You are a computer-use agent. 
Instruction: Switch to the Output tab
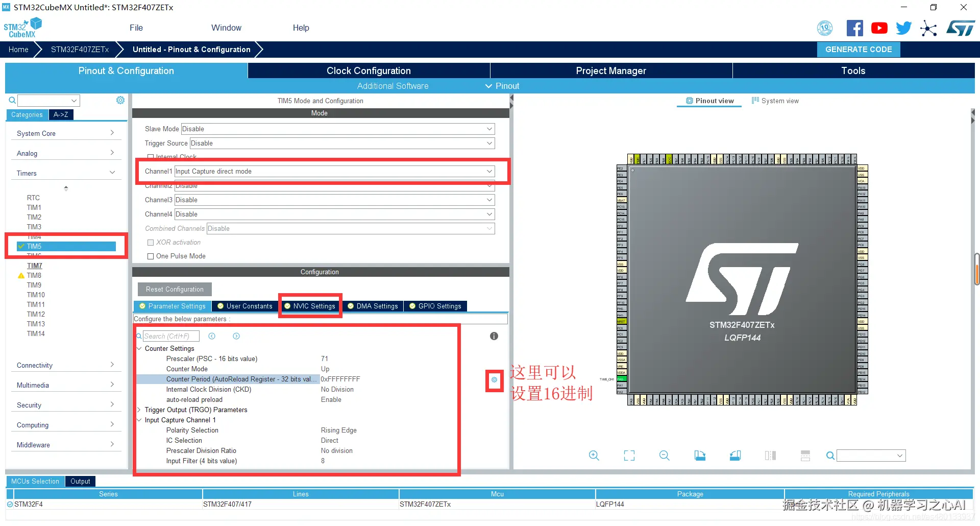pyautogui.click(x=80, y=482)
